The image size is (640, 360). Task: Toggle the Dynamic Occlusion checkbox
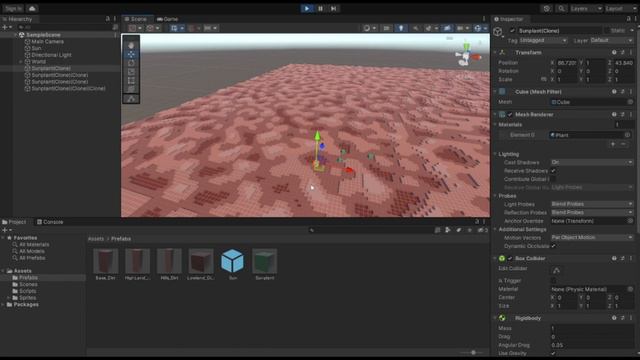click(553, 246)
